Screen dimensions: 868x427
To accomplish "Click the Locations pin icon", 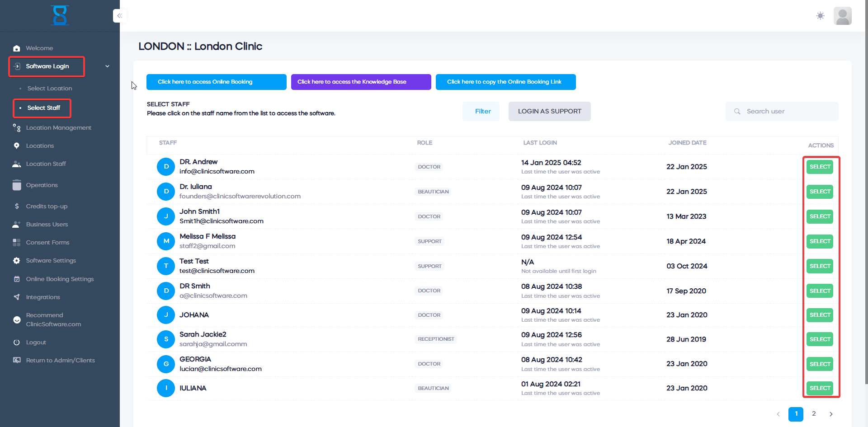I will [x=17, y=146].
